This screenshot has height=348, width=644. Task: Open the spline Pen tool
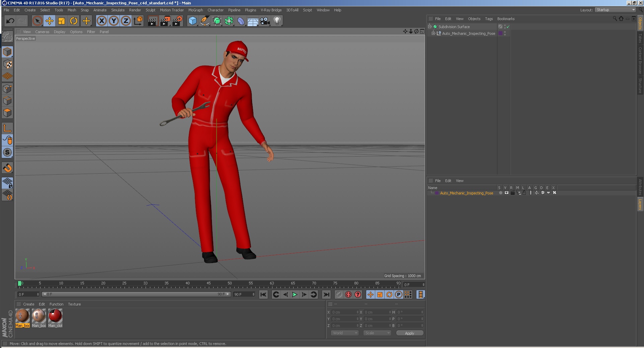point(205,21)
